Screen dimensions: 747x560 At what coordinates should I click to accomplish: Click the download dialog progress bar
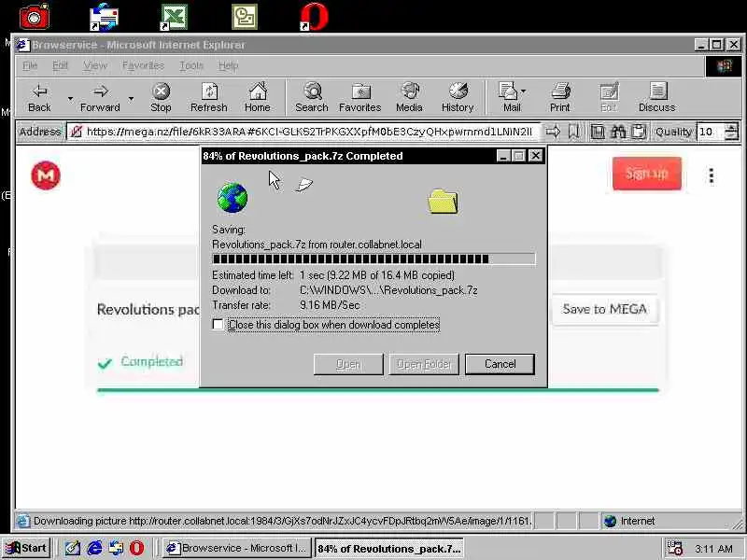[374, 259]
